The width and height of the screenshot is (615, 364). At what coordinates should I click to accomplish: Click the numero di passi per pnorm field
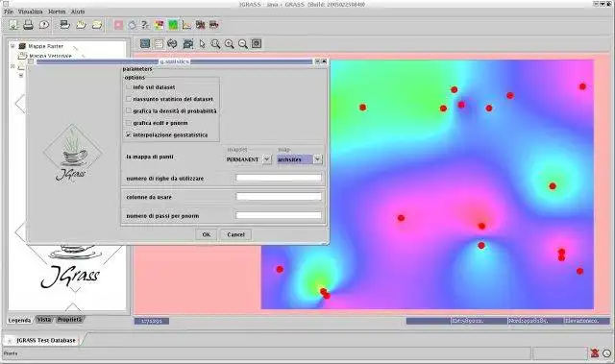pyautogui.click(x=279, y=215)
